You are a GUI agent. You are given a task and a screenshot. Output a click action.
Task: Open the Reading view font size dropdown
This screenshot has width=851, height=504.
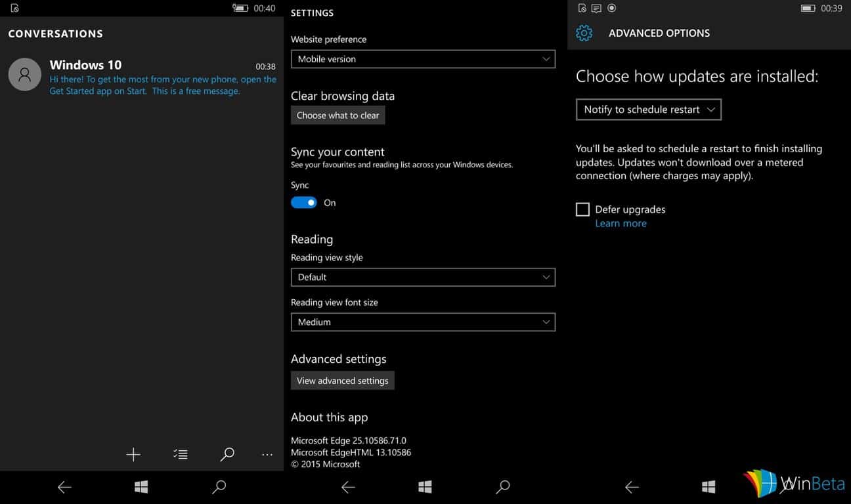pyautogui.click(x=423, y=322)
